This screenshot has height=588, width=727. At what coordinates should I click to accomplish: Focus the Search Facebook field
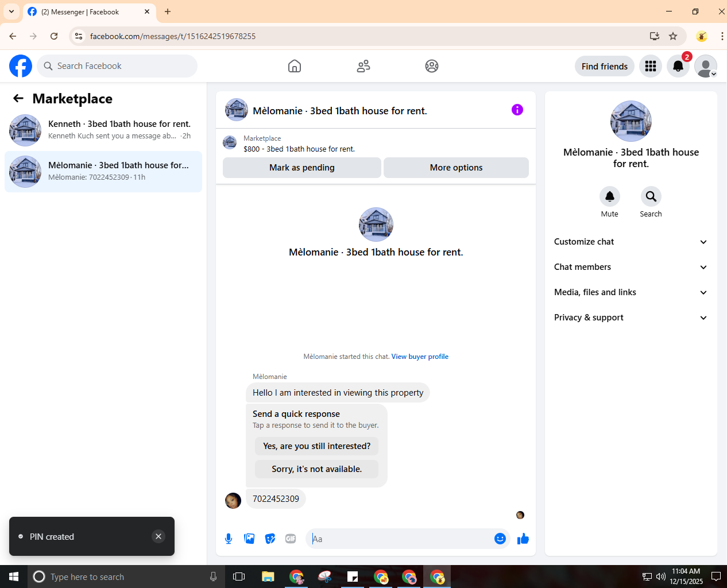(117, 66)
